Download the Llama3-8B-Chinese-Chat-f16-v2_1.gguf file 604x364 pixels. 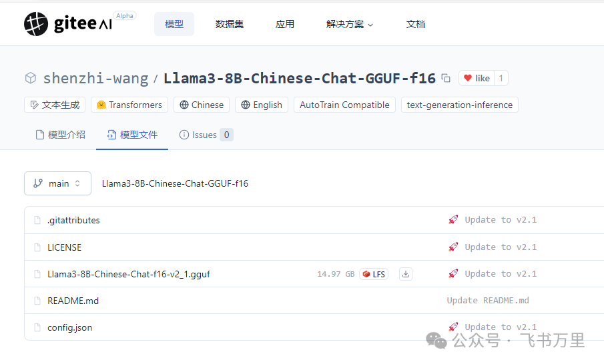[x=406, y=274]
